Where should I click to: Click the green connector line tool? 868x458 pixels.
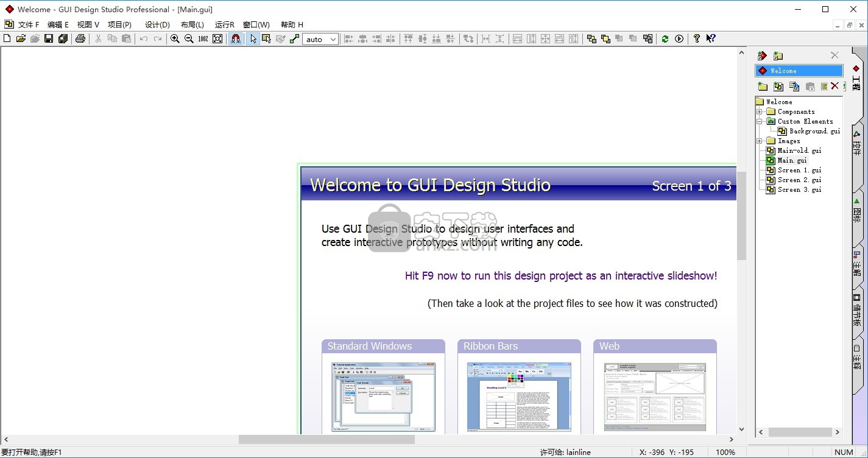295,38
